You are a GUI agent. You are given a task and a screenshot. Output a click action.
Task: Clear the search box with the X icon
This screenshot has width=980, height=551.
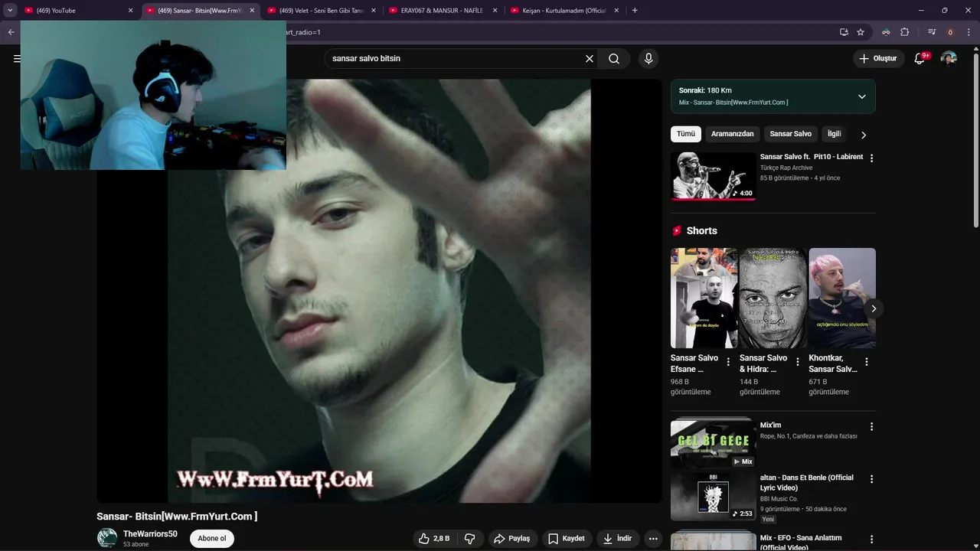coord(590,58)
